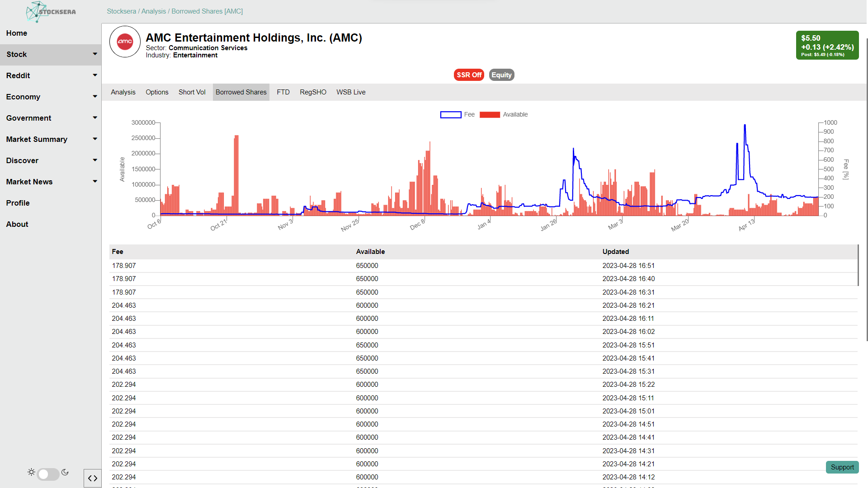868x488 pixels.
Task: Click the green $5.50 price box
Action: 827,45
